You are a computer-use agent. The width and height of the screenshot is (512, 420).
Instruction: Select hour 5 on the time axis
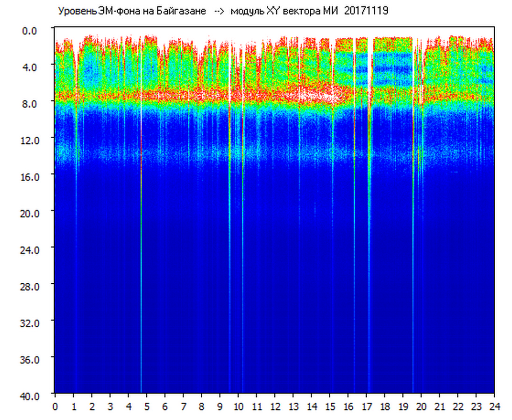147,406
